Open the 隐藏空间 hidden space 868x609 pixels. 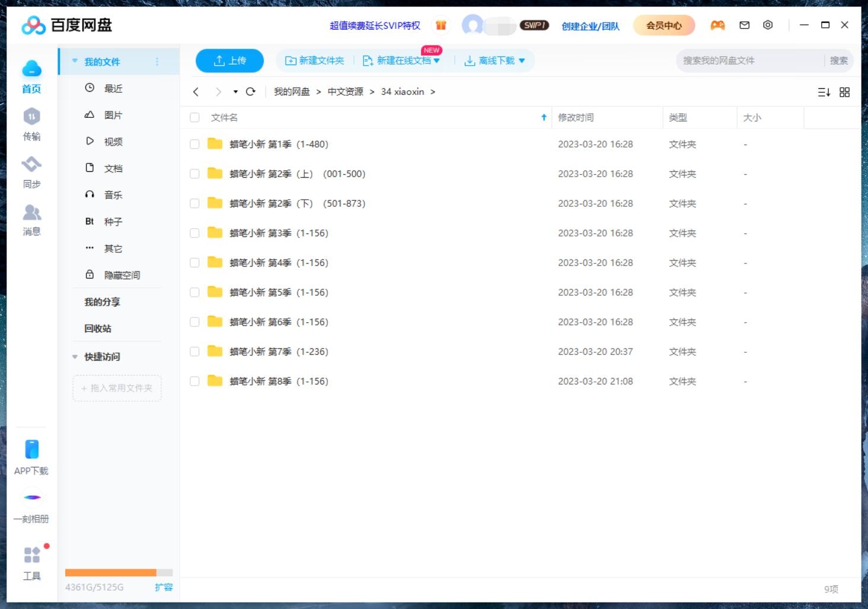pyautogui.click(x=122, y=274)
